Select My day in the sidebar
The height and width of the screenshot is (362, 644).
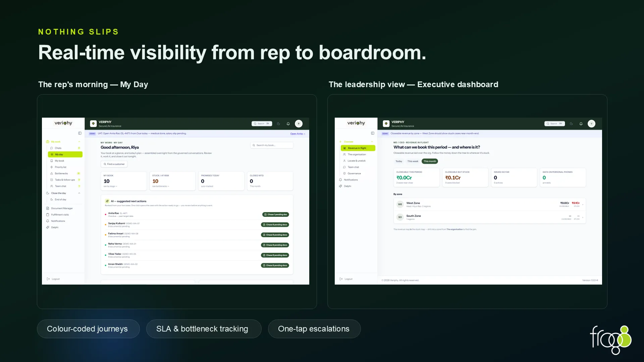[65, 155]
